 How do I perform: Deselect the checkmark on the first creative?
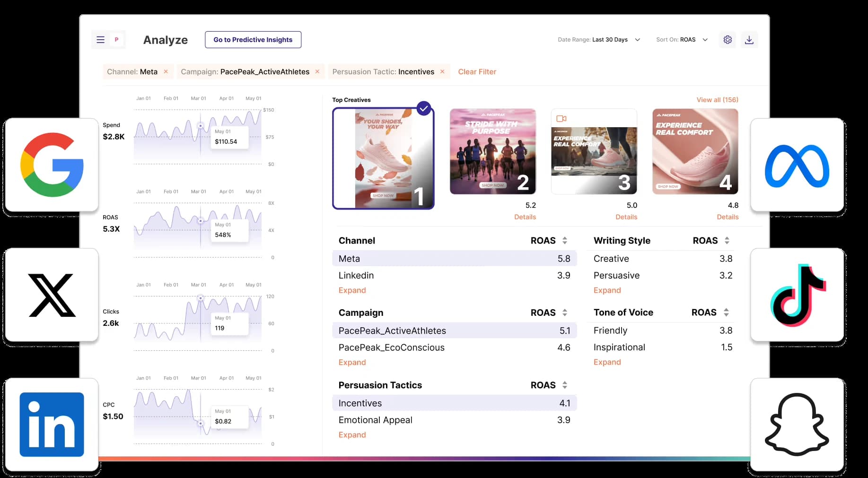(423, 108)
